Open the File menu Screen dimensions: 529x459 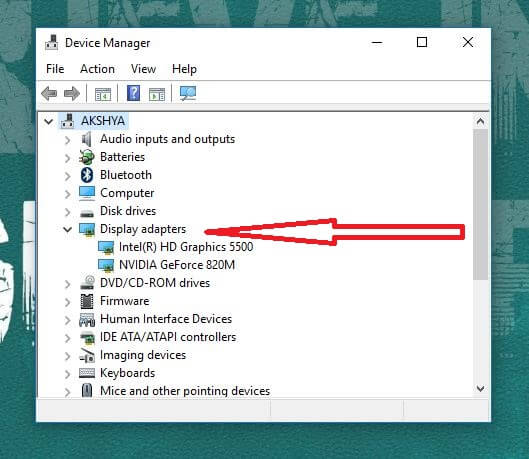[x=55, y=69]
